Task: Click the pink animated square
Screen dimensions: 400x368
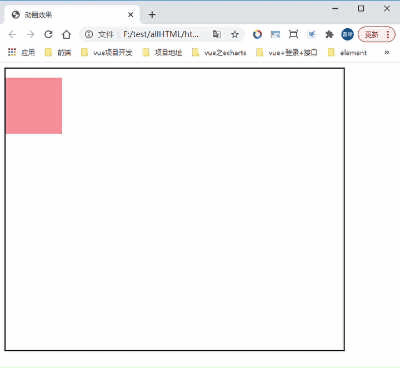Action: pyautogui.click(x=34, y=106)
